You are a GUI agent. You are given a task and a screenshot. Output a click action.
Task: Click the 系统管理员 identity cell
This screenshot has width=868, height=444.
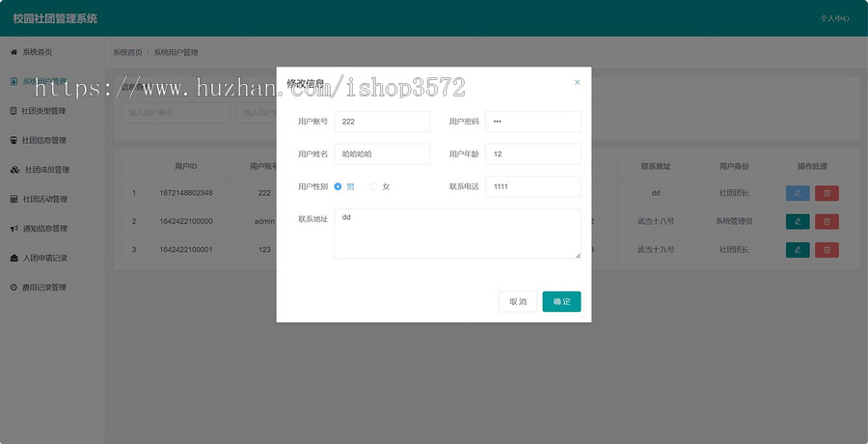pyautogui.click(x=734, y=221)
